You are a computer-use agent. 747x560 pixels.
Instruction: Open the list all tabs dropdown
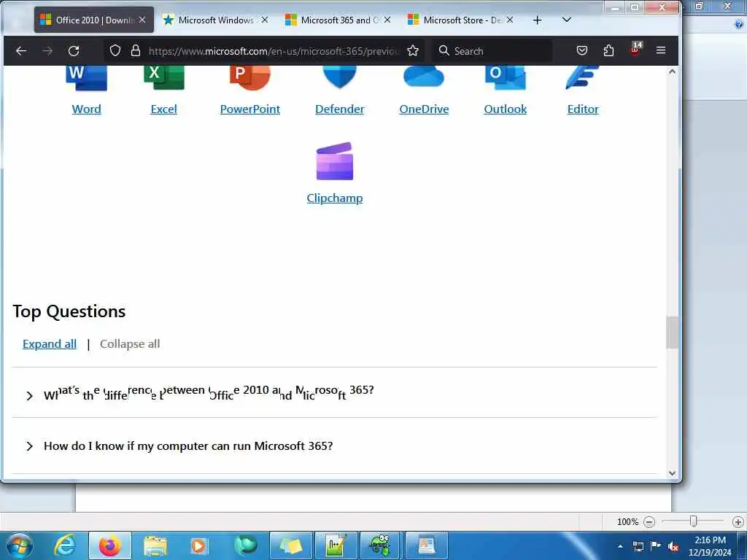click(566, 20)
